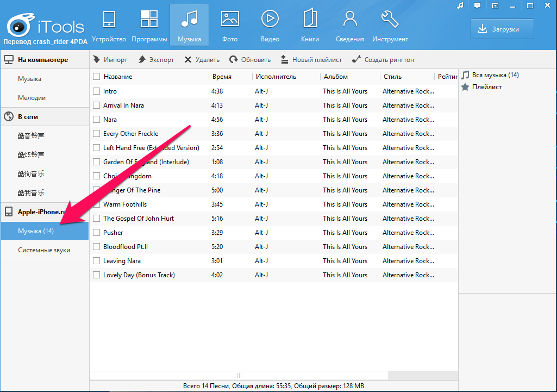This screenshot has width=557, height=392.
Task: Check the Pusher song checkbox
Action: click(x=96, y=233)
